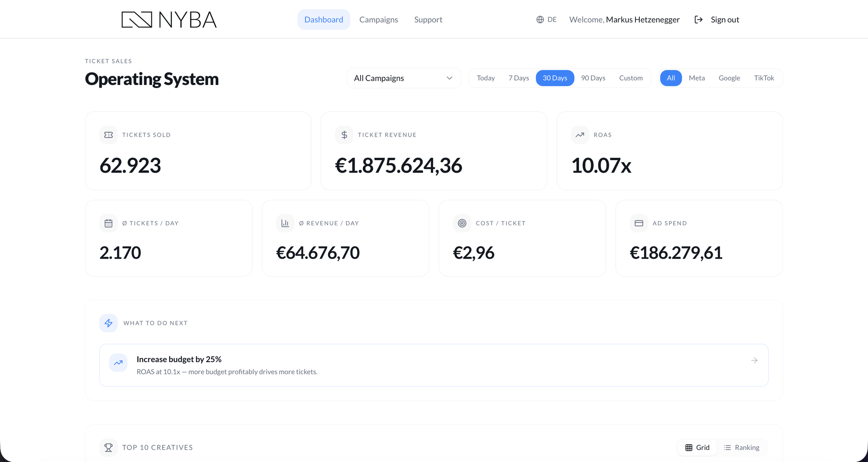Switch creatives view to Grid
This screenshot has height=462, width=868.
tap(697, 447)
